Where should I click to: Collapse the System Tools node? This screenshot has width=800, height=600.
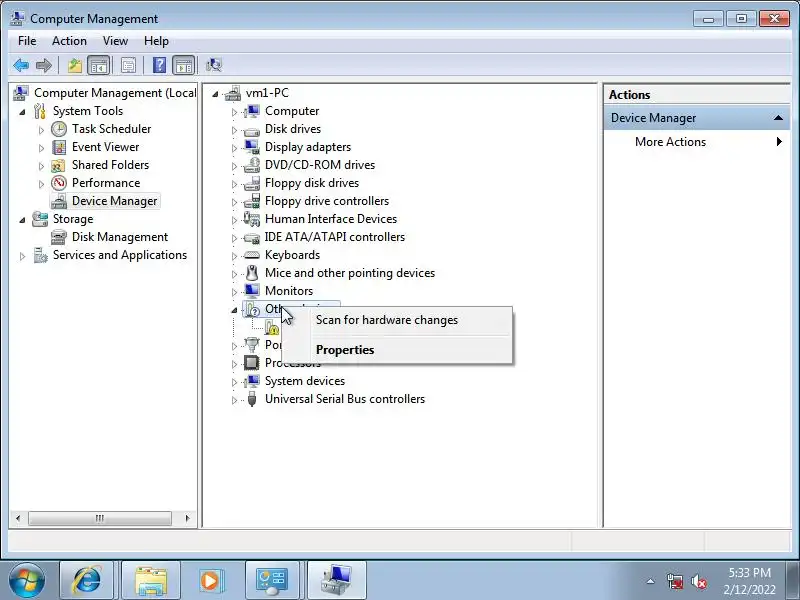[22, 112]
